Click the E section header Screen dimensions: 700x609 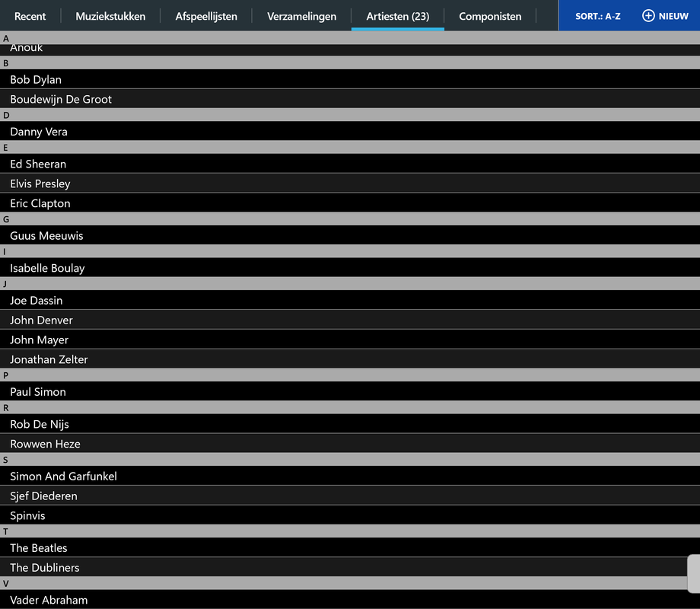350,148
